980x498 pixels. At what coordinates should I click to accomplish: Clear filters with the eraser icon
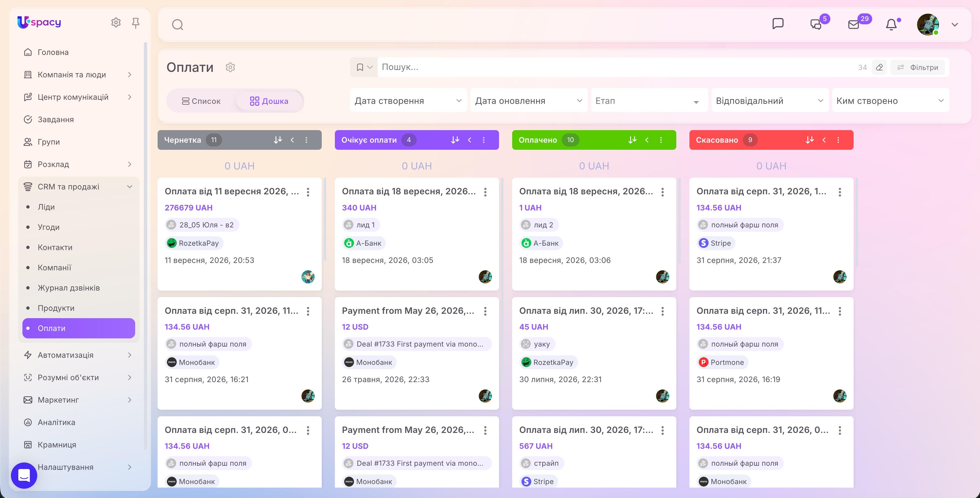pyautogui.click(x=879, y=67)
